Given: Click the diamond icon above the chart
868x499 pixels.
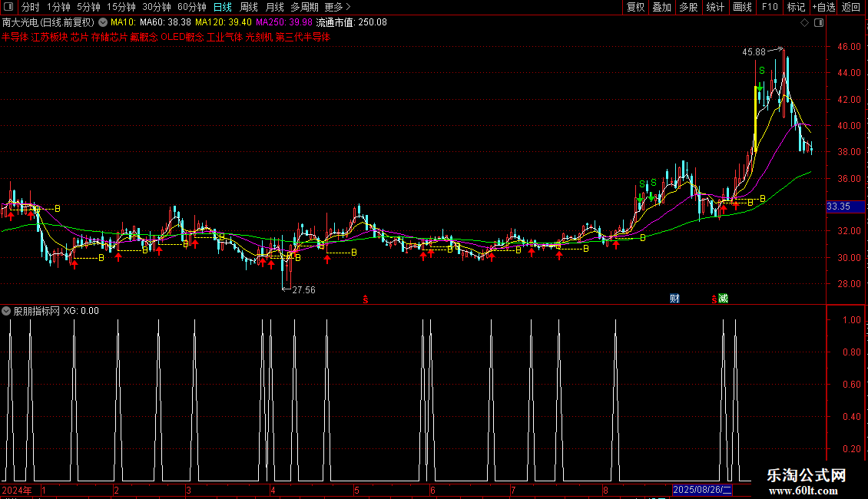Looking at the screenshot, I should 805,23.
